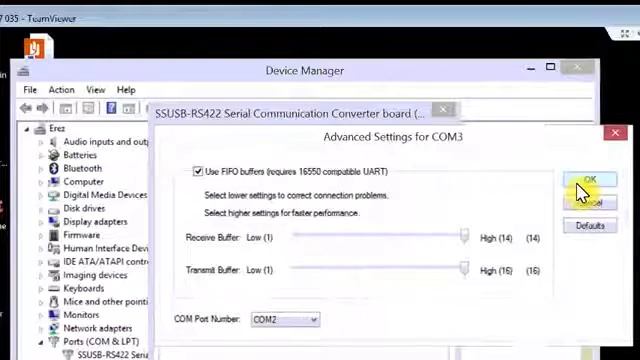This screenshot has width=640, height=360.
Task: Open the Help menu
Action: [126, 90]
